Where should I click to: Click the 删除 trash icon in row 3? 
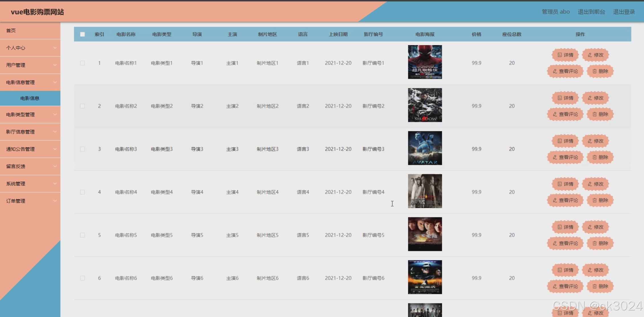(594, 157)
